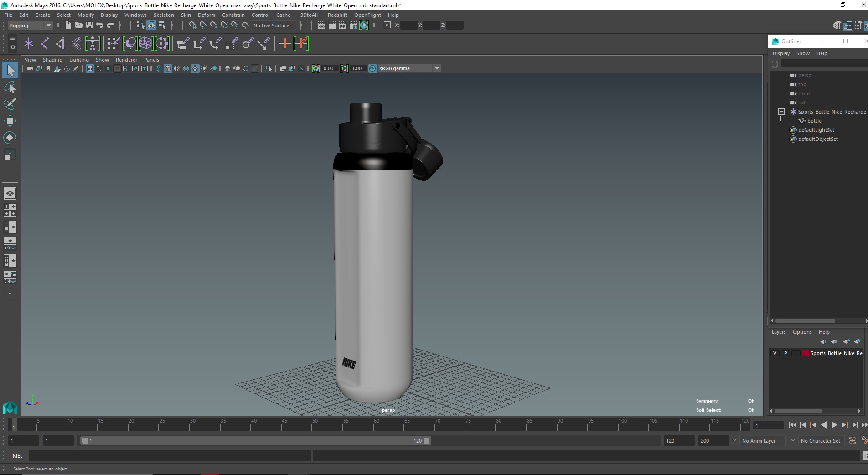The width and height of the screenshot is (868, 475).
Task: Toggle Snap to Curves magnet icon
Action: (x=203, y=25)
